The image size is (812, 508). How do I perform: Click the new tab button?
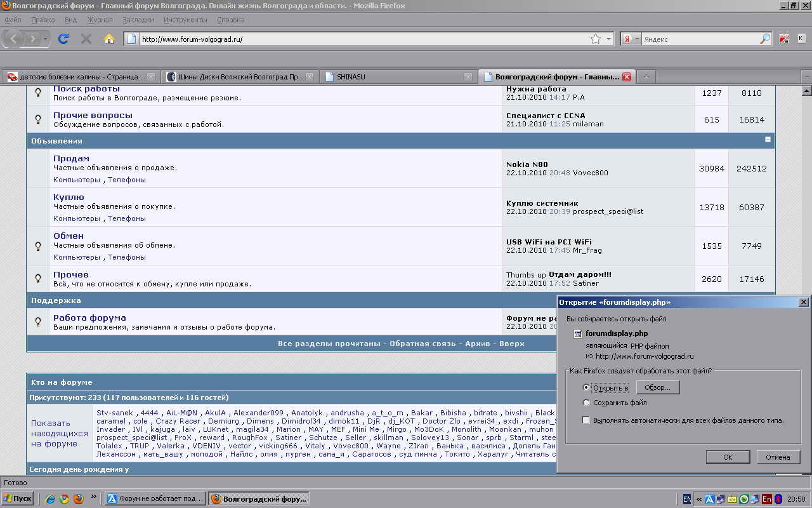[x=646, y=77]
